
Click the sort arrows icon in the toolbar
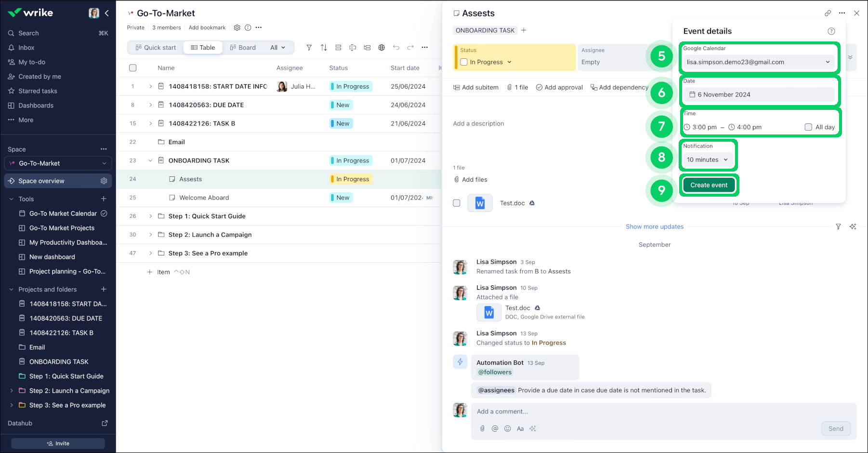pyautogui.click(x=324, y=47)
